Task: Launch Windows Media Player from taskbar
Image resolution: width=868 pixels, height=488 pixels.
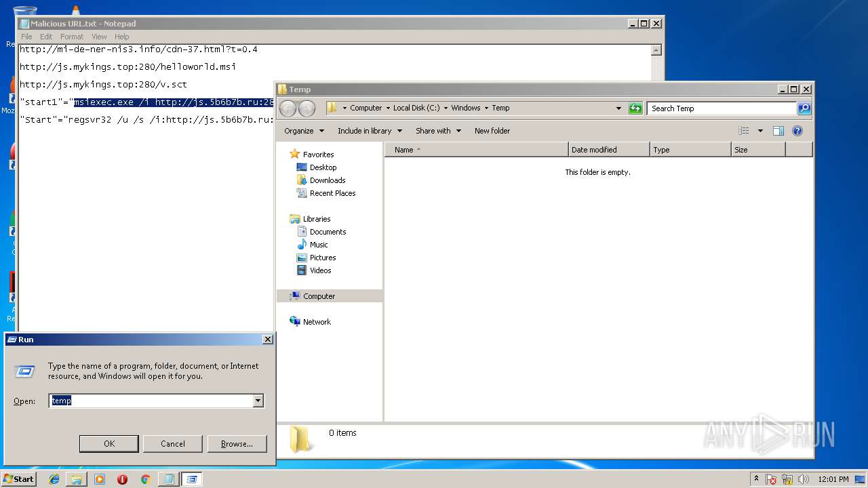Action: [100, 479]
